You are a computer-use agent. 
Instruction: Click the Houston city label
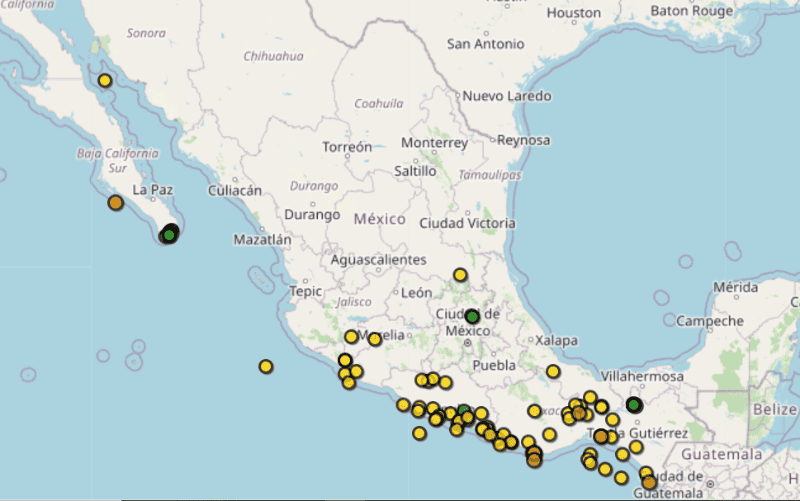574,13
